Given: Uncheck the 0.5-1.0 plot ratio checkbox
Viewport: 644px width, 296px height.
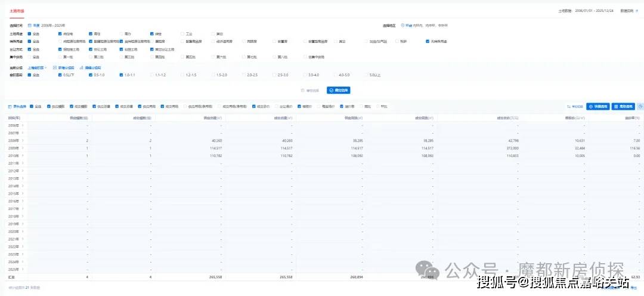Looking at the screenshot, I should point(91,75).
